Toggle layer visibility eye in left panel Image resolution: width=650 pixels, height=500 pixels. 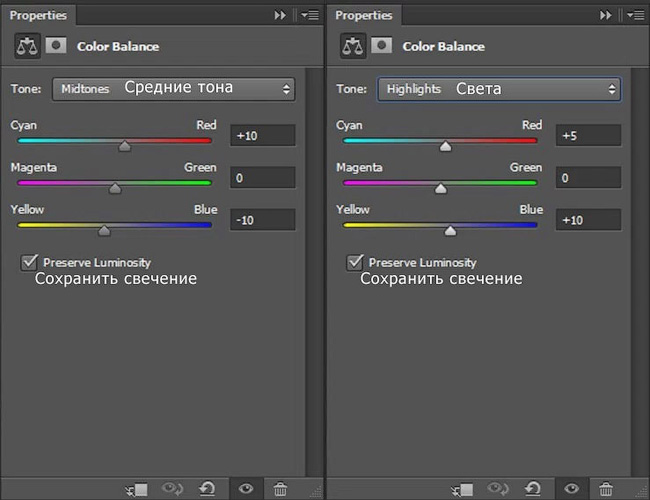click(246, 489)
